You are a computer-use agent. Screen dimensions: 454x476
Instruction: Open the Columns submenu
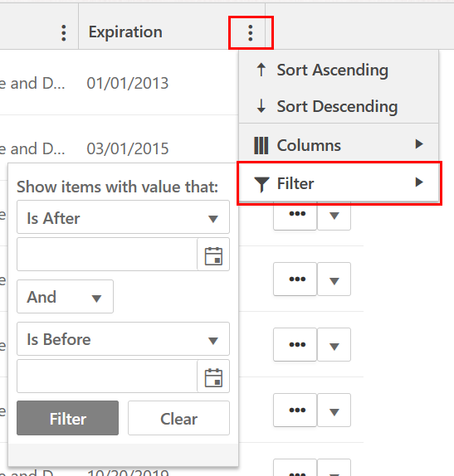[339, 145]
